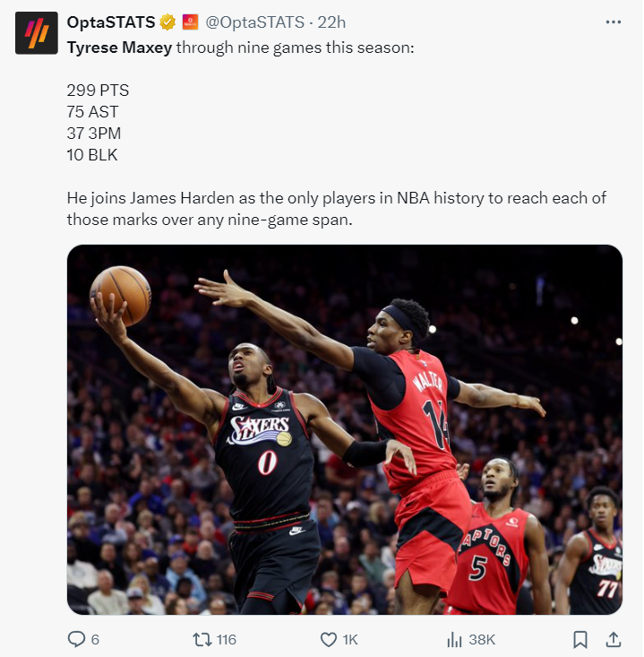
Task: Open post detail via James Harden sentence
Action: [336, 209]
